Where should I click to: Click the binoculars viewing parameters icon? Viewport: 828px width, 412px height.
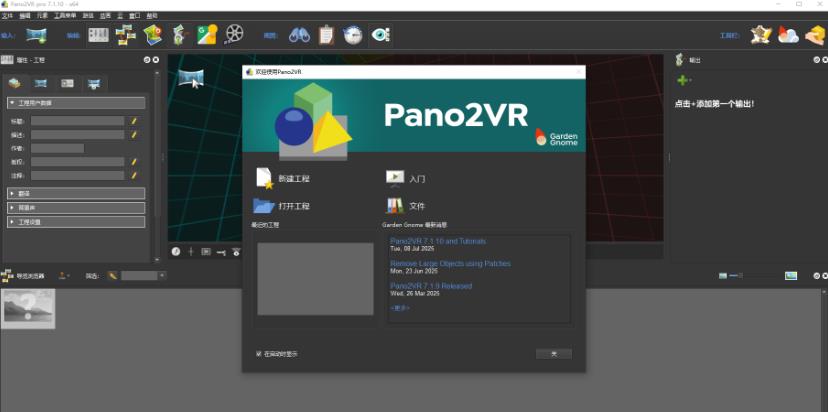299,35
